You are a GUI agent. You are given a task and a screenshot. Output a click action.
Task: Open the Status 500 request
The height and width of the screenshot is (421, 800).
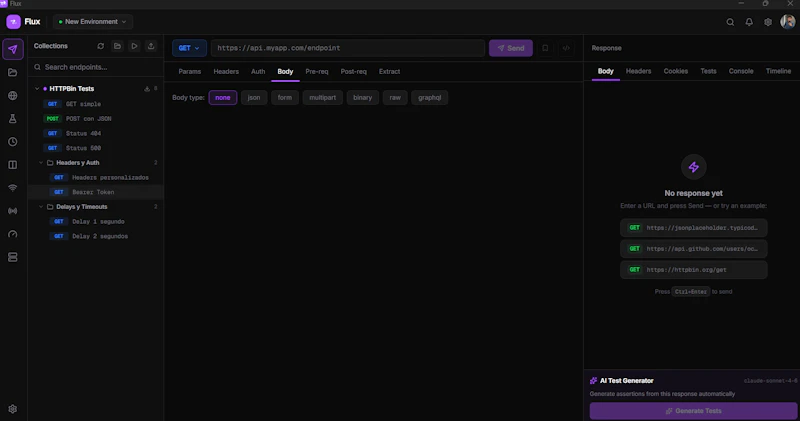[x=95, y=148]
